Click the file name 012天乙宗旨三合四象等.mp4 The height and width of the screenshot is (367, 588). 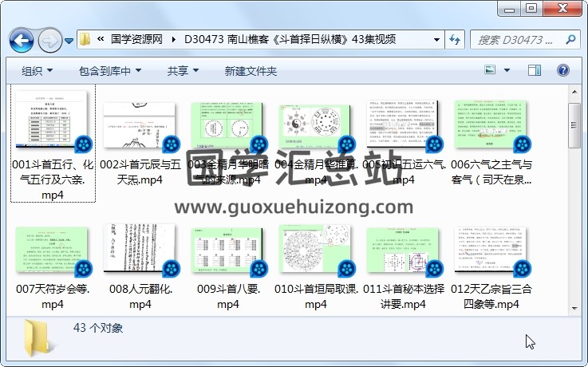pos(491,297)
